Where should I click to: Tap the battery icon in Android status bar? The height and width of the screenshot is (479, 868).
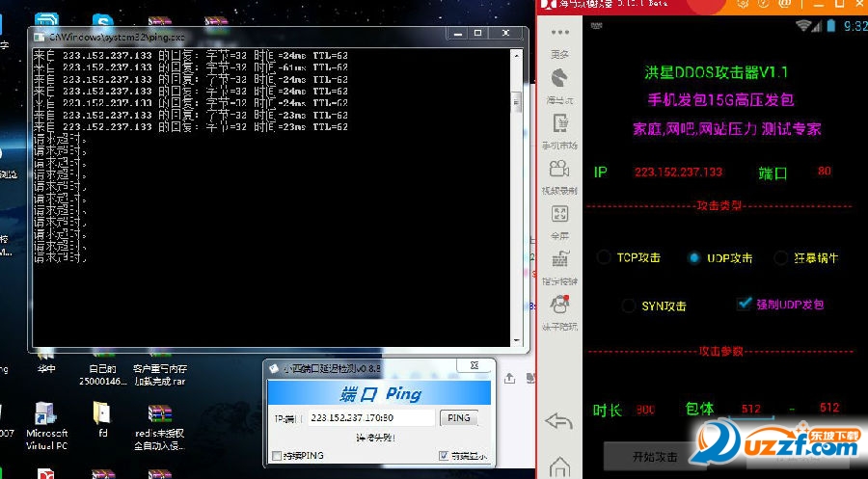[x=830, y=25]
